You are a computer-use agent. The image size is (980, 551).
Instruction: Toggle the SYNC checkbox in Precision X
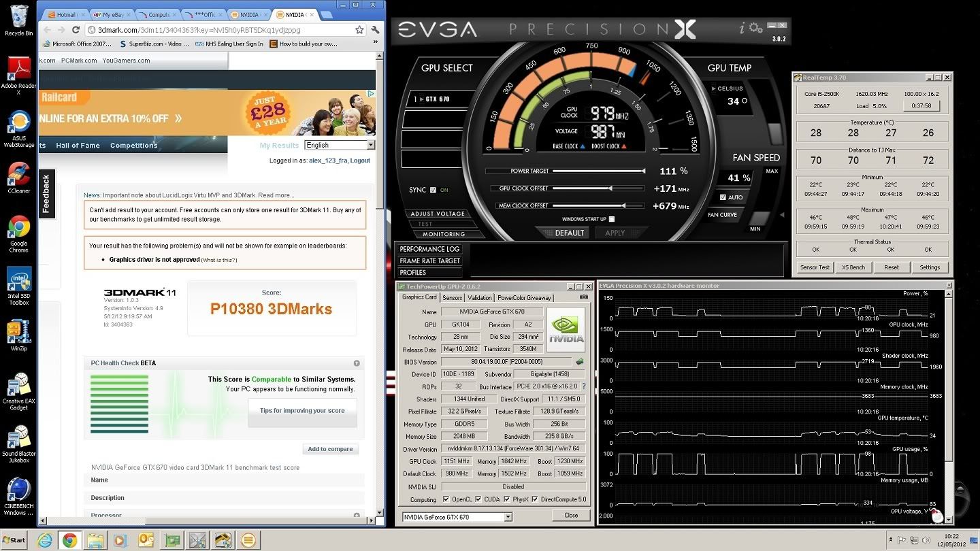tap(433, 190)
